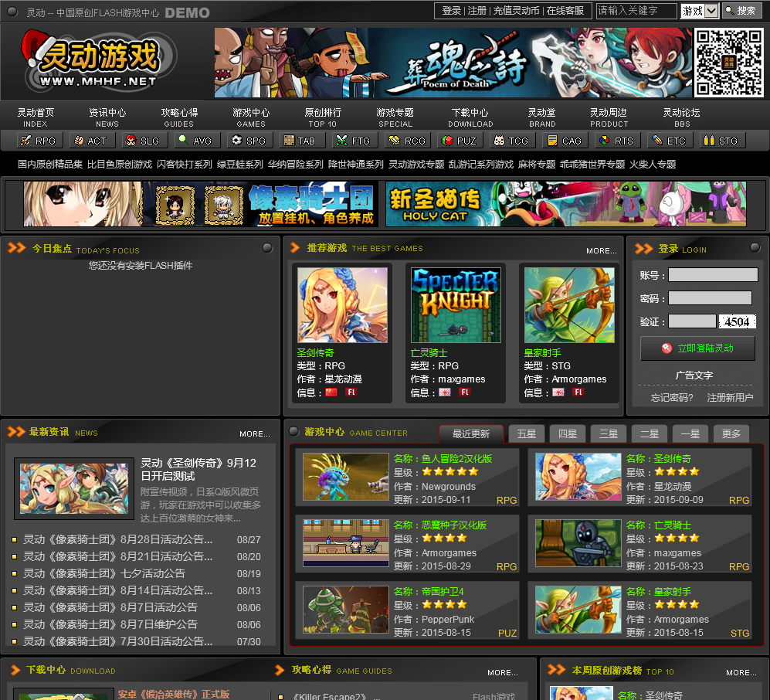Open the TAB genre icon button
The height and width of the screenshot is (700, 770).
click(x=303, y=141)
